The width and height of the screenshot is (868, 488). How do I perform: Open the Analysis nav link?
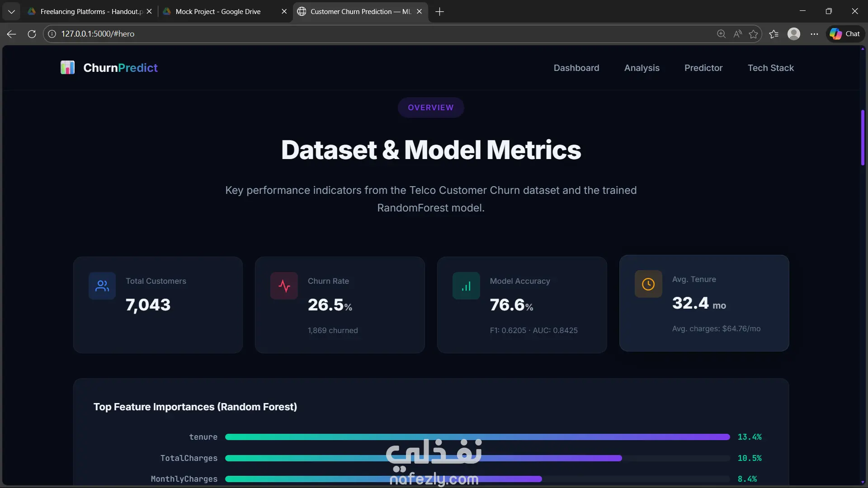pyautogui.click(x=642, y=68)
